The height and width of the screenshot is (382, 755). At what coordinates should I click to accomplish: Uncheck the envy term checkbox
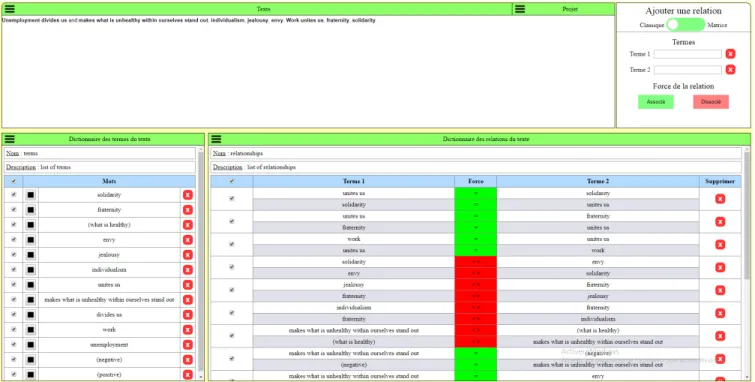[x=13, y=240]
